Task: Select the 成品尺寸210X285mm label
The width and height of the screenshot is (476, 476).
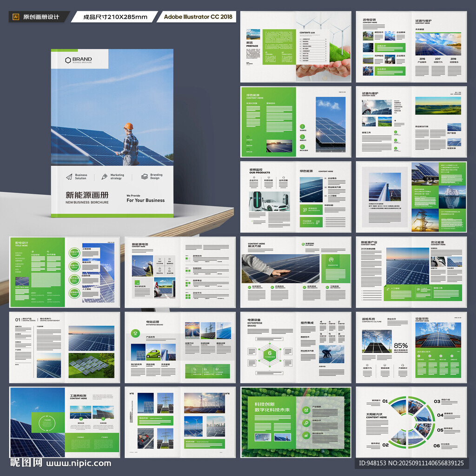Action: pos(115,17)
